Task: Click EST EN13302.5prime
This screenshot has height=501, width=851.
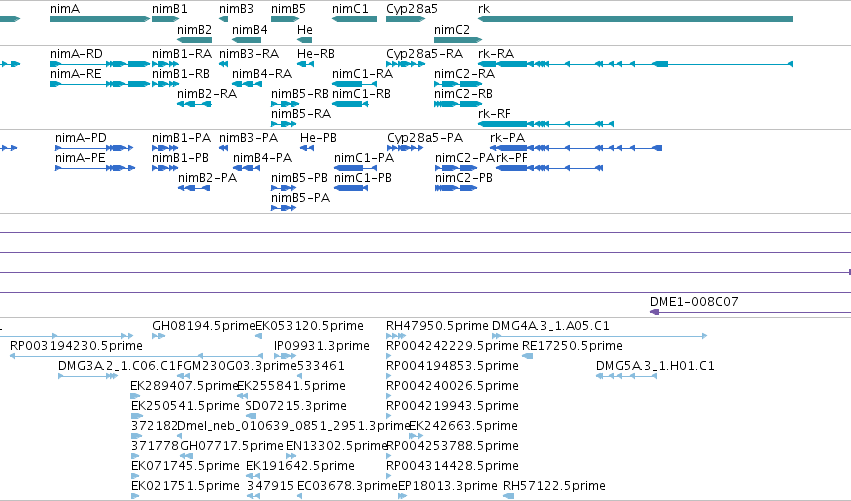Action: pos(291,457)
